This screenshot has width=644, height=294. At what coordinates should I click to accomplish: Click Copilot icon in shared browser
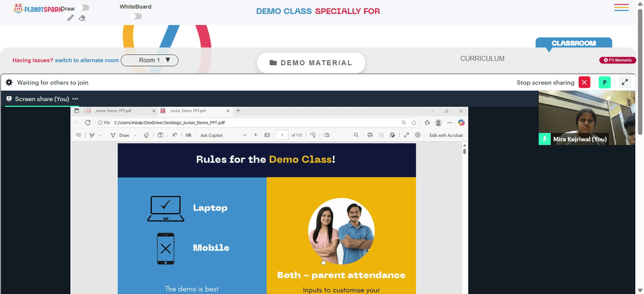tap(461, 122)
